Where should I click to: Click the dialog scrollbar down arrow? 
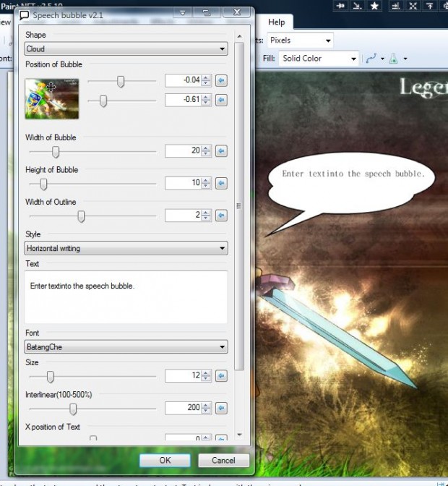[x=239, y=435]
